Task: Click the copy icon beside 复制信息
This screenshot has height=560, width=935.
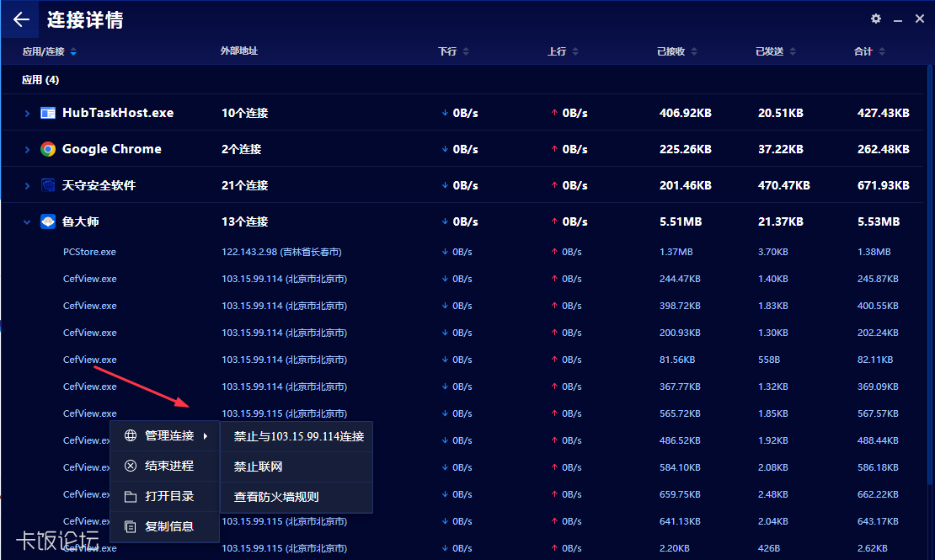Action: pos(131,526)
